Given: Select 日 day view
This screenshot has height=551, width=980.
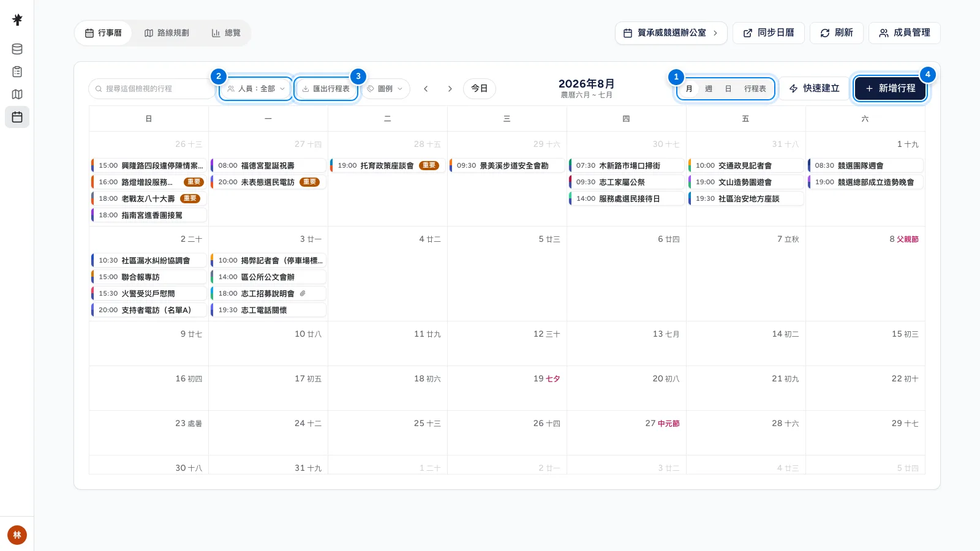Looking at the screenshot, I should click(728, 89).
